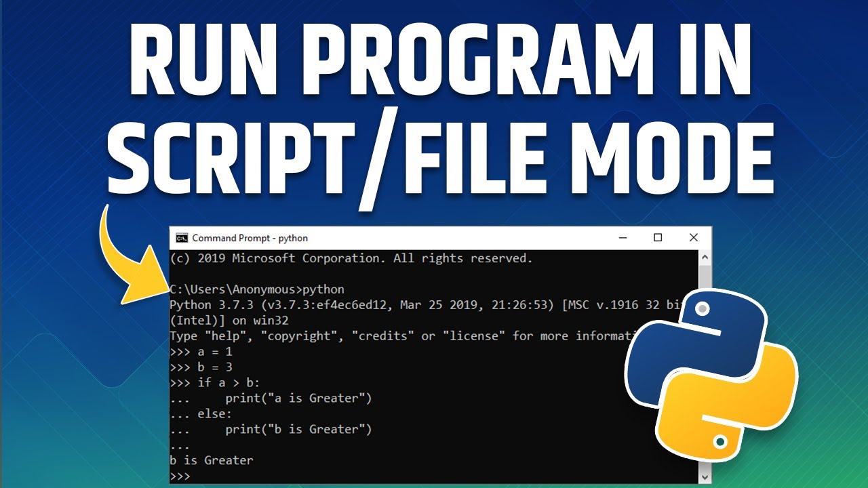
Task: Click the 'Type "help", "copyright"' info line
Action: (403, 336)
